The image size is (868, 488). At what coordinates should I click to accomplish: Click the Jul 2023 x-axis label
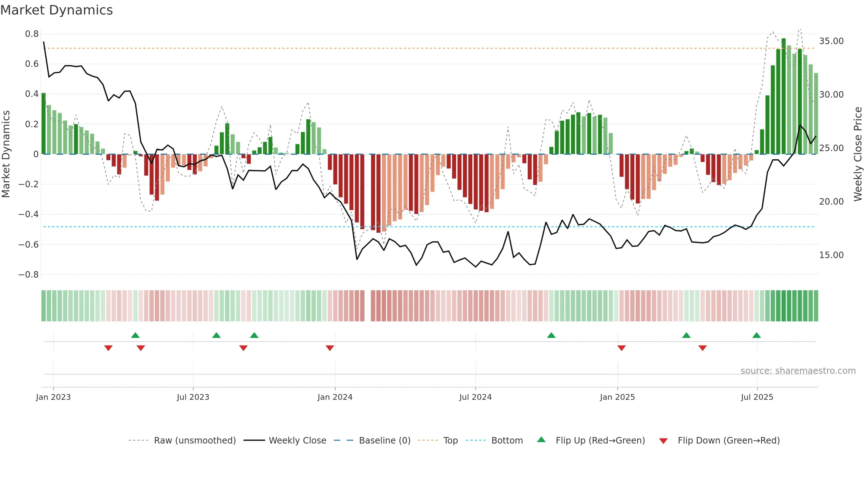tap(193, 397)
